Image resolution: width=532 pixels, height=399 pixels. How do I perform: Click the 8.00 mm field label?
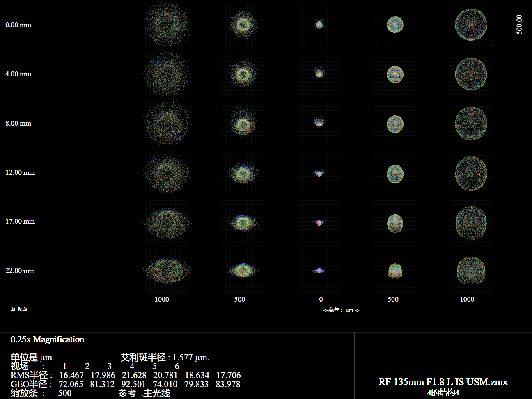(18, 123)
